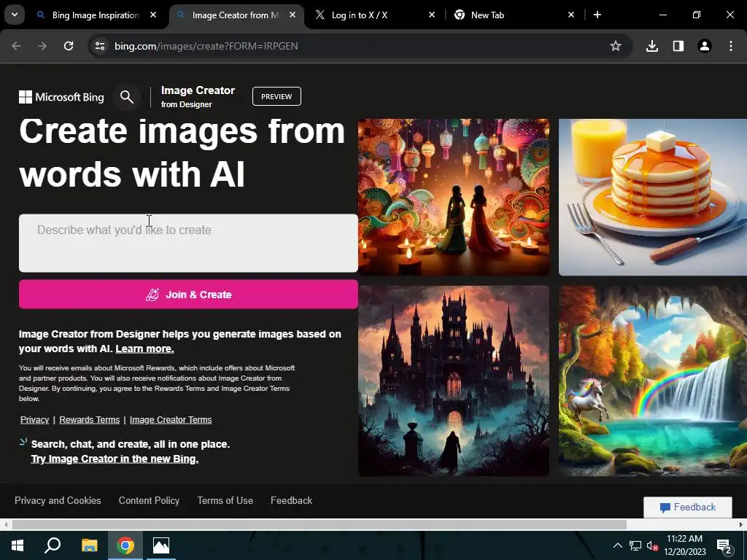Open Chrome downloads icon

click(652, 46)
